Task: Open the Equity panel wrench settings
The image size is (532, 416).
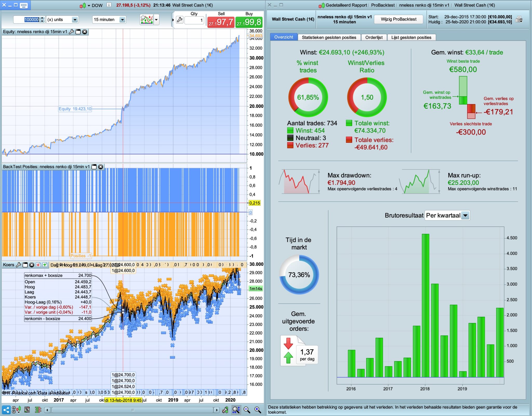Action: coord(71,32)
